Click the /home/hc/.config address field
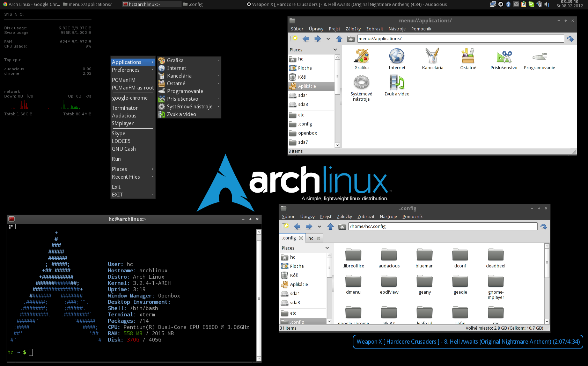 pyautogui.click(x=443, y=227)
